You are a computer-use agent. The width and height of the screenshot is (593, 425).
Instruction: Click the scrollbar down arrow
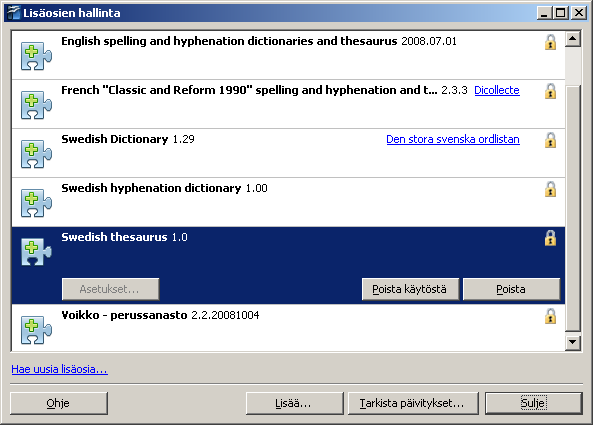pyautogui.click(x=573, y=343)
